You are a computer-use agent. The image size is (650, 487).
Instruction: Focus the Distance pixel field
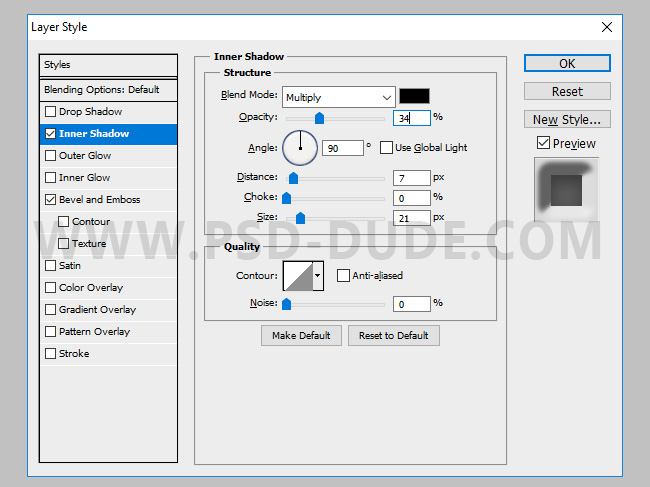pos(412,178)
